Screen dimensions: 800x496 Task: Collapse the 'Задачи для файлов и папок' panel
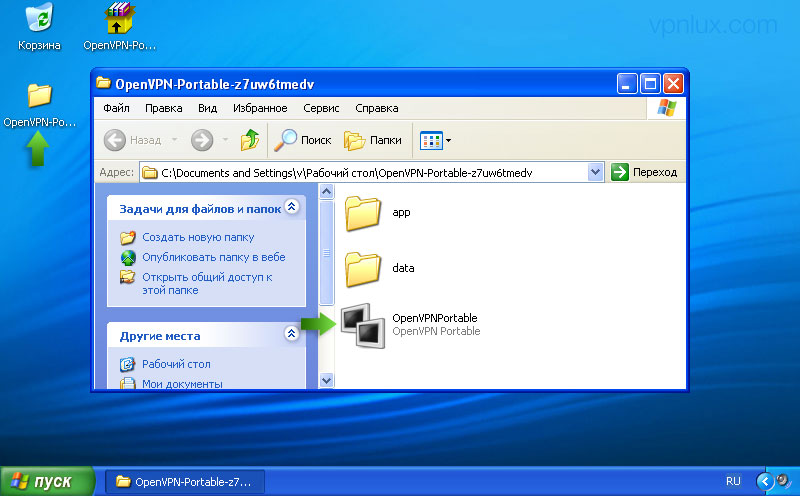coord(291,207)
